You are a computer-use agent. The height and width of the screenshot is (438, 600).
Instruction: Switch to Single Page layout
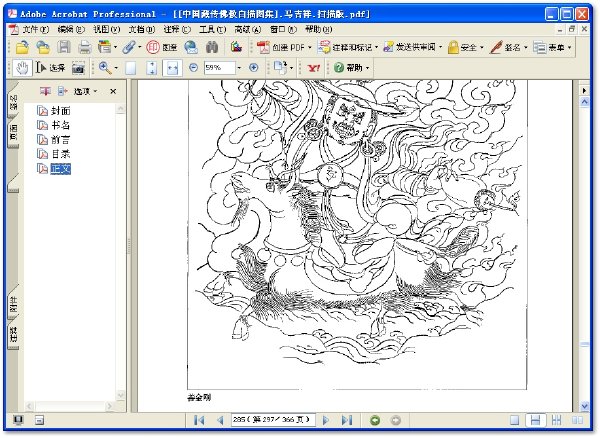coord(515,420)
